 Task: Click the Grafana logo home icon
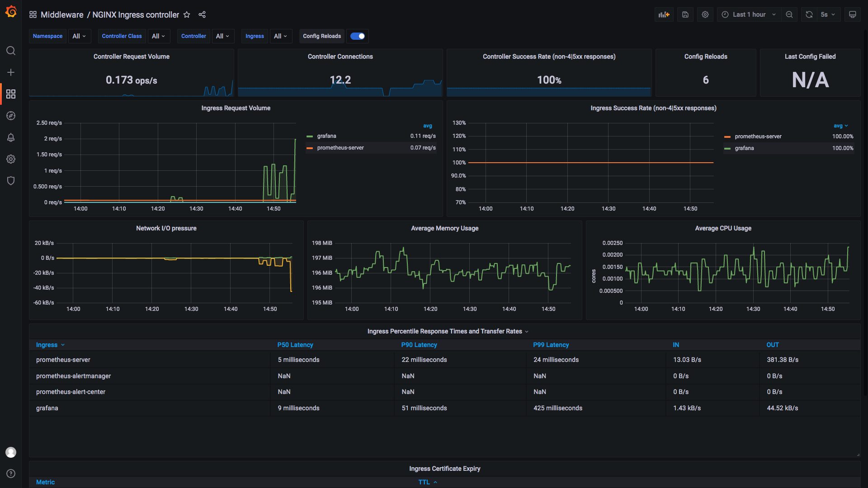[x=11, y=12]
